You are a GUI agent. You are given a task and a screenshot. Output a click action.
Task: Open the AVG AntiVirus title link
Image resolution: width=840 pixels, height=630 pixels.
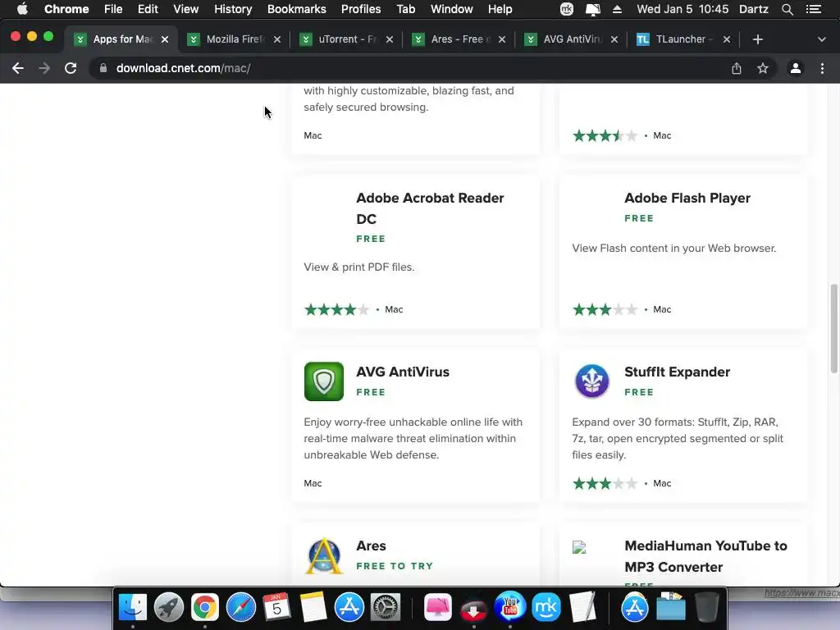tap(403, 372)
